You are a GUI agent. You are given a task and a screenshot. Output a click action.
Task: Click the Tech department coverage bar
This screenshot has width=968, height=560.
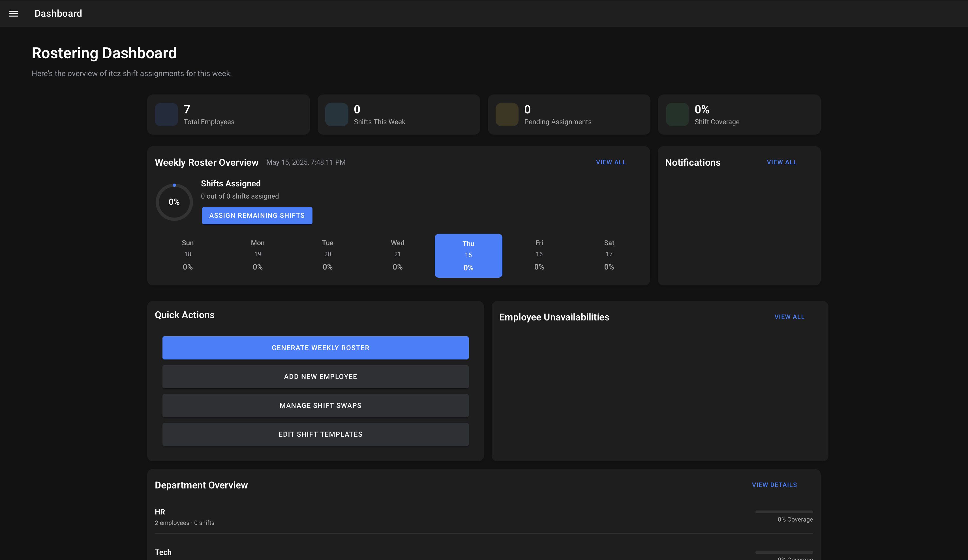point(784,552)
